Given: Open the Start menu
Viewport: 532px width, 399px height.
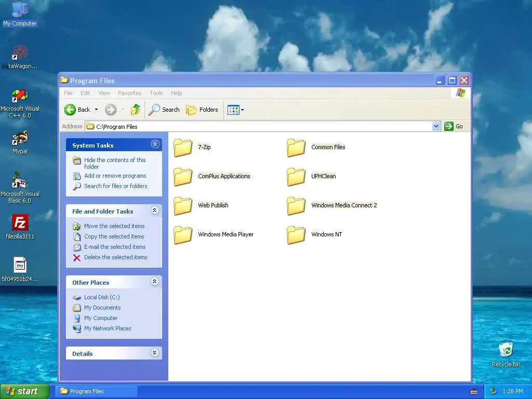Looking at the screenshot, I should [24, 392].
